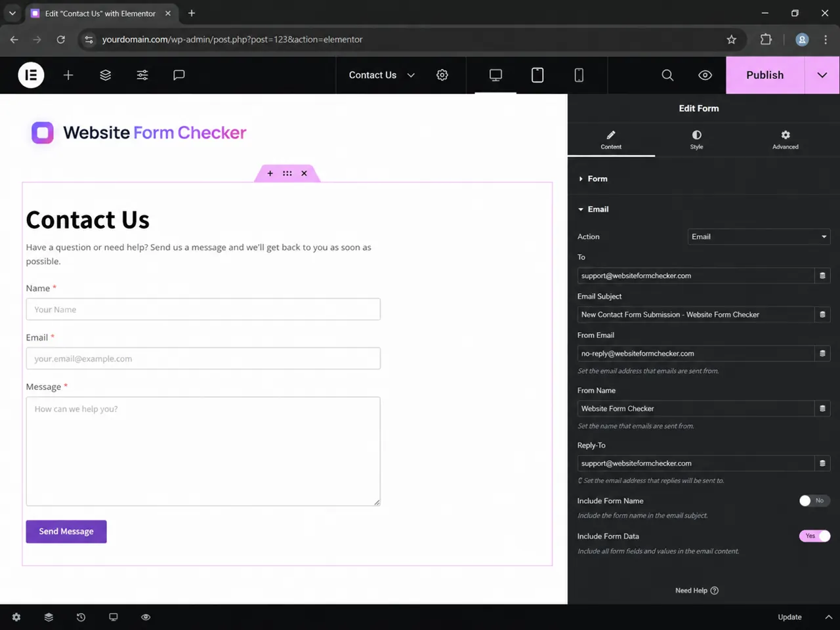Open the tab search dropdown arrow
This screenshot has height=630, width=840.
pyautogui.click(x=12, y=13)
